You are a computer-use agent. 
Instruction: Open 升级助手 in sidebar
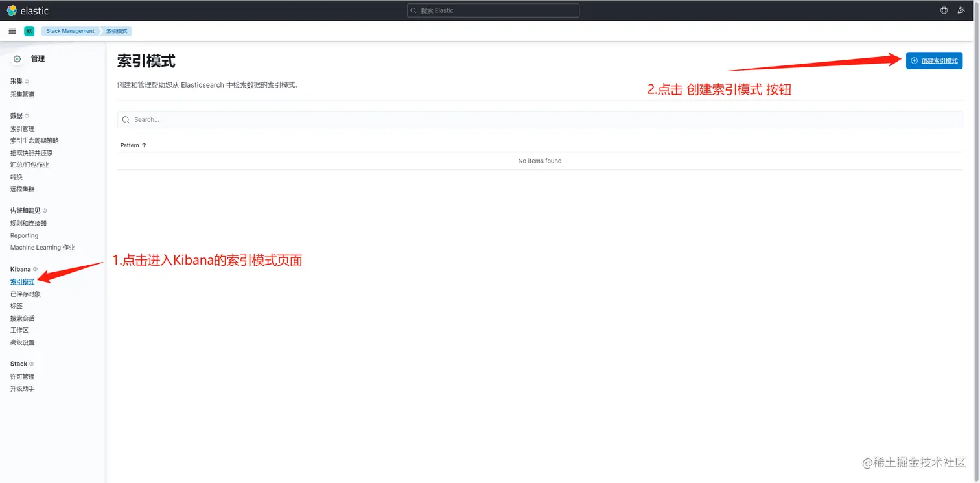click(23, 389)
